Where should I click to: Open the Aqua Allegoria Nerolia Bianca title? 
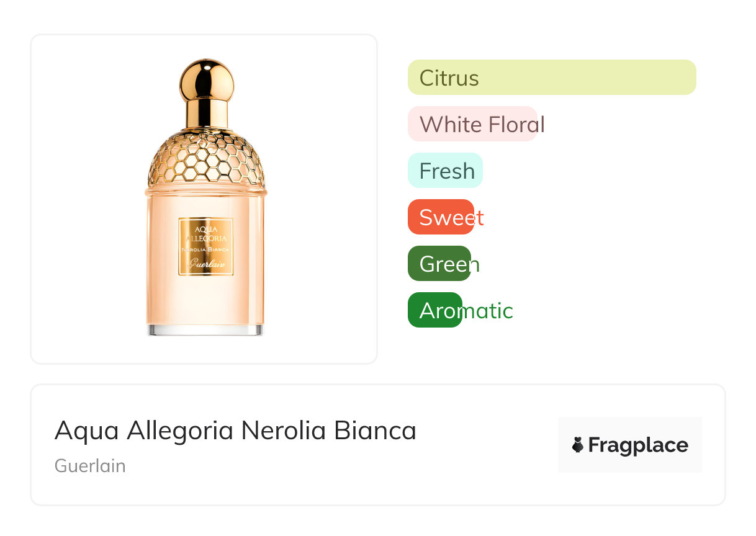tap(235, 431)
